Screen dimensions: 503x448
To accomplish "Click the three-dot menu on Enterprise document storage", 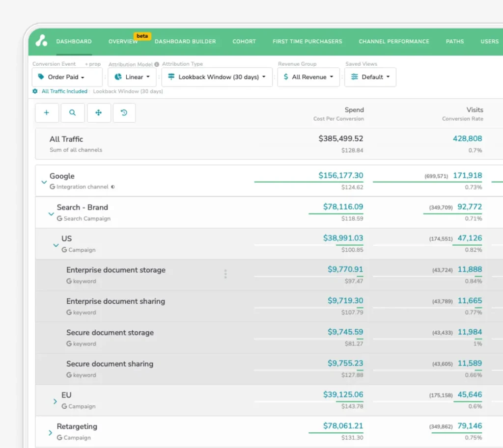I will (x=225, y=274).
